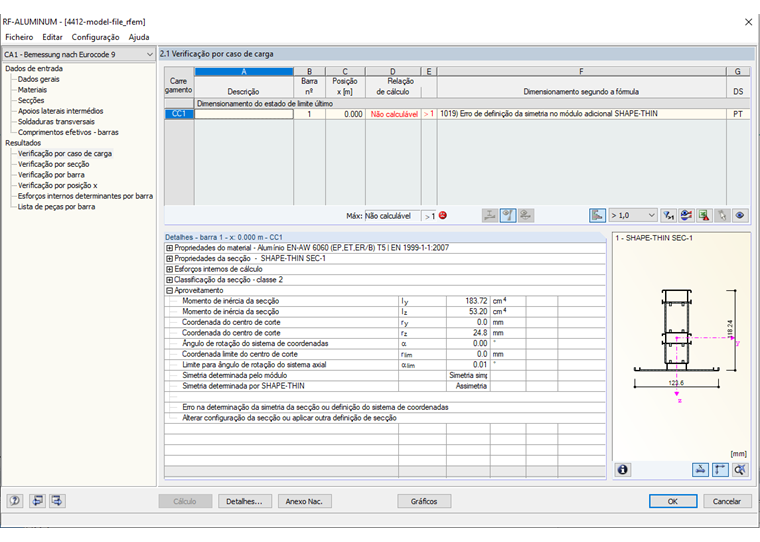
Task: Click the Gráficos button
Action: click(x=424, y=501)
